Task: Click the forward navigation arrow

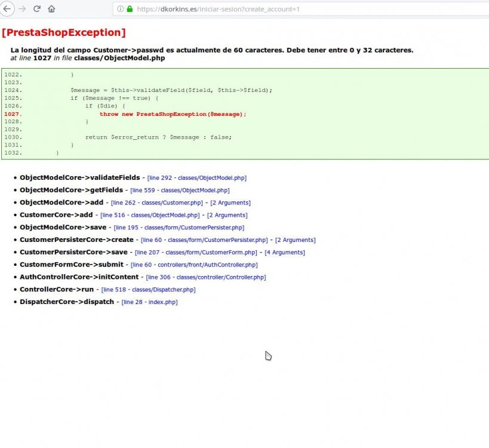Action: point(21,9)
